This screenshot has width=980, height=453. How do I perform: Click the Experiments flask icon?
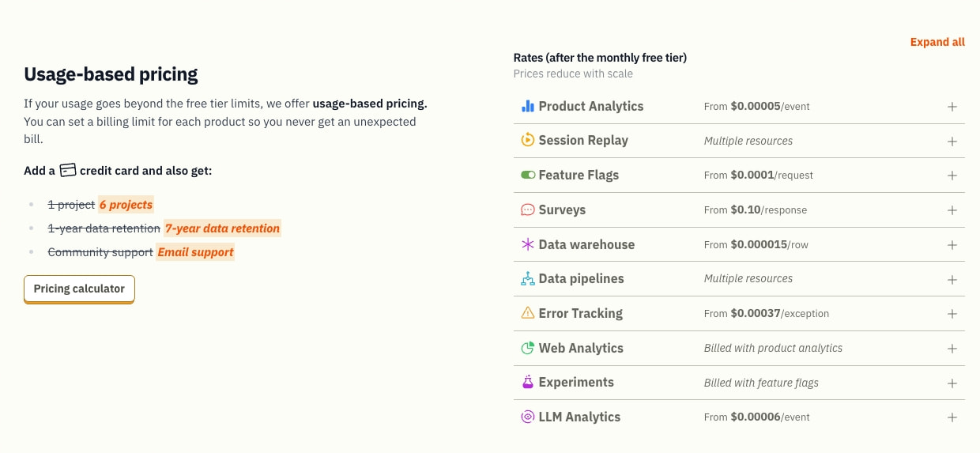[527, 382]
